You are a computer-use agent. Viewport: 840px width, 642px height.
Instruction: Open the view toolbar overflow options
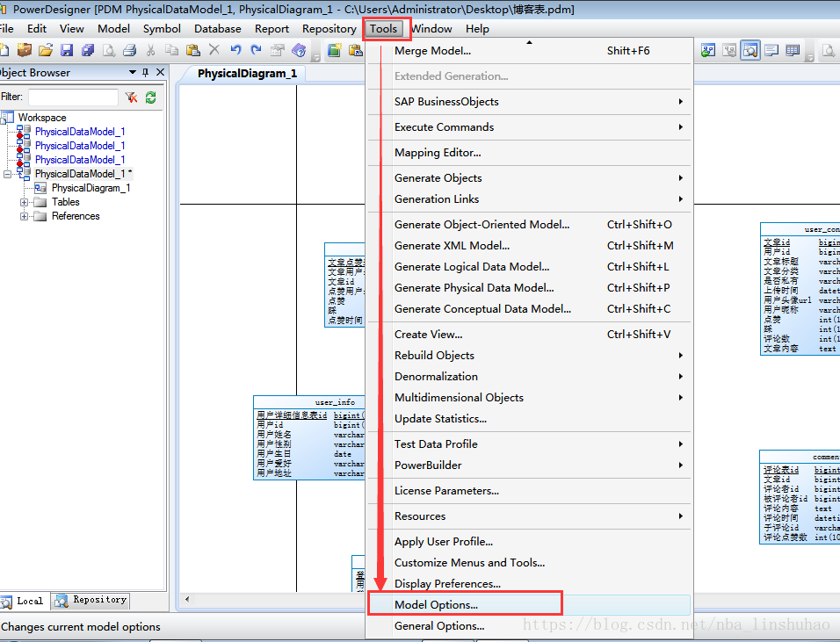click(x=810, y=55)
